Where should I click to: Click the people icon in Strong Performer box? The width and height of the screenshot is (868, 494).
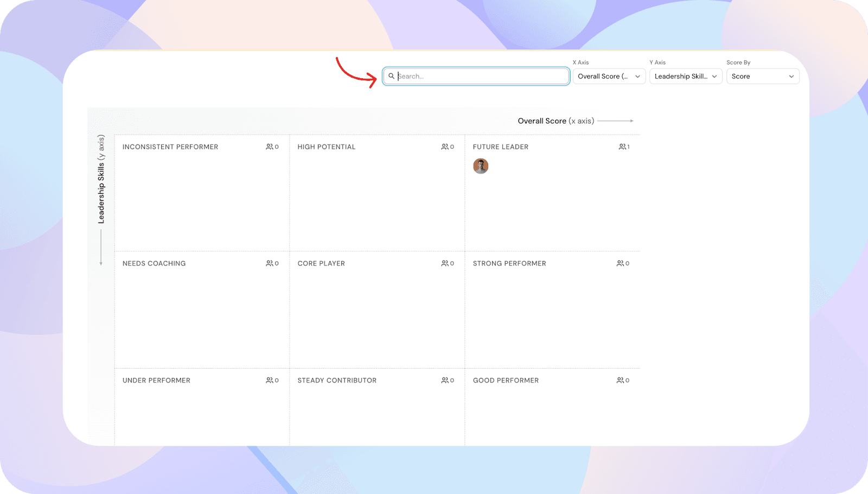pyautogui.click(x=620, y=264)
